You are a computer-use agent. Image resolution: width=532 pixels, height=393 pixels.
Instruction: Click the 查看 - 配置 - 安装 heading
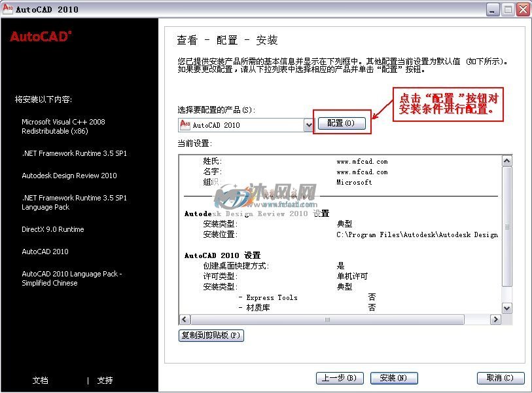coord(227,40)
